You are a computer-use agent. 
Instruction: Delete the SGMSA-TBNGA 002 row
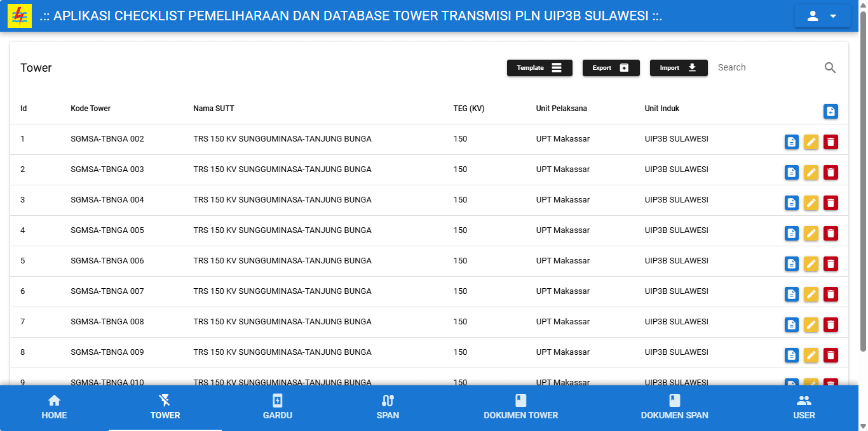coord(831,142)
